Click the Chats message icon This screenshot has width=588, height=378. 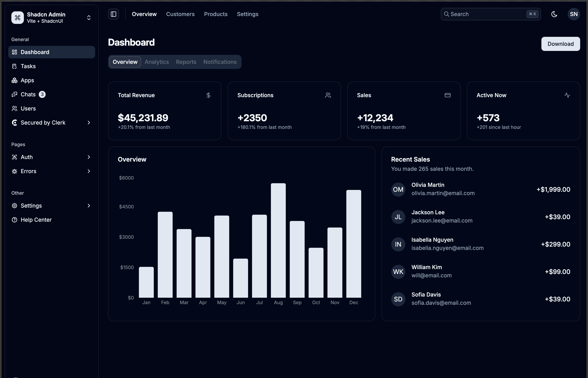(x=14, y=94)
